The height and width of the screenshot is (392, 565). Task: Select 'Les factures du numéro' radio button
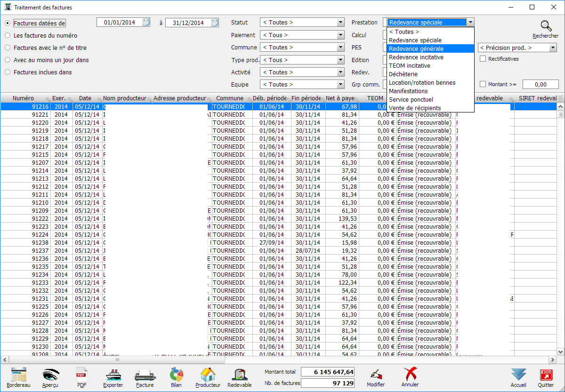click(8, 35)
